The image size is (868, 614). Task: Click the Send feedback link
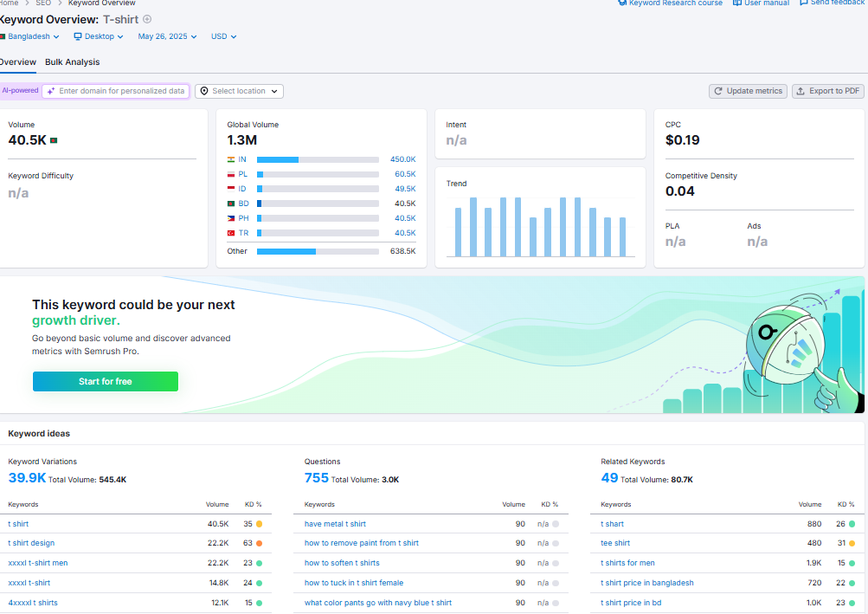click(833, 3)
